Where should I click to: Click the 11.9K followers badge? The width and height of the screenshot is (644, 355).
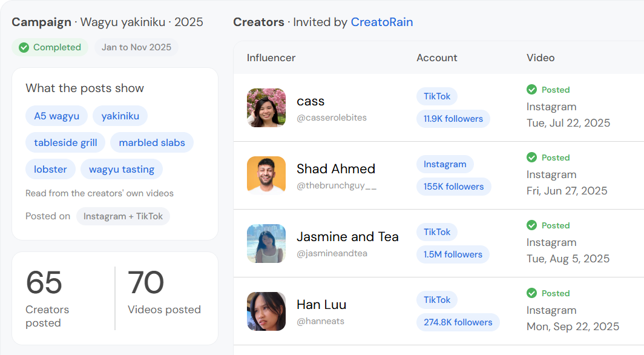[x=453, y=119]
